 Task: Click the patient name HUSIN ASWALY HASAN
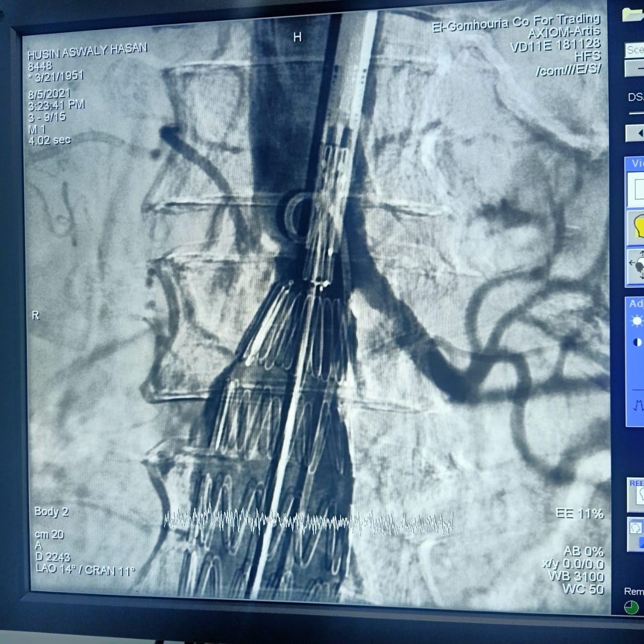(87, 51)
